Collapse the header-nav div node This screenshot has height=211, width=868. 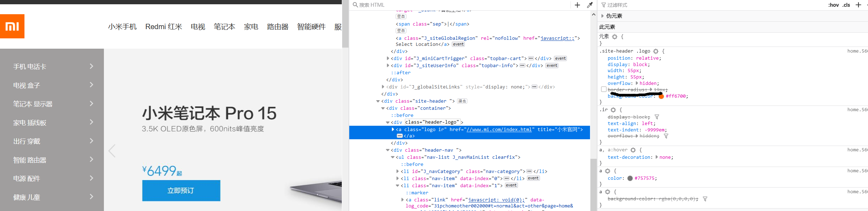[x=388, y=150]
